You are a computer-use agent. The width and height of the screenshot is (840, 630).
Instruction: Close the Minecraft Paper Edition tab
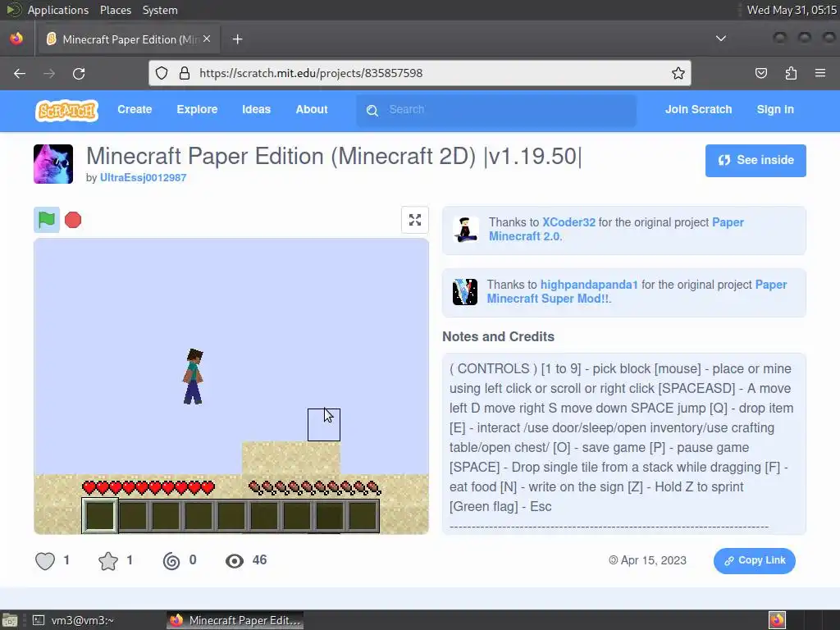tap(207, 39)
